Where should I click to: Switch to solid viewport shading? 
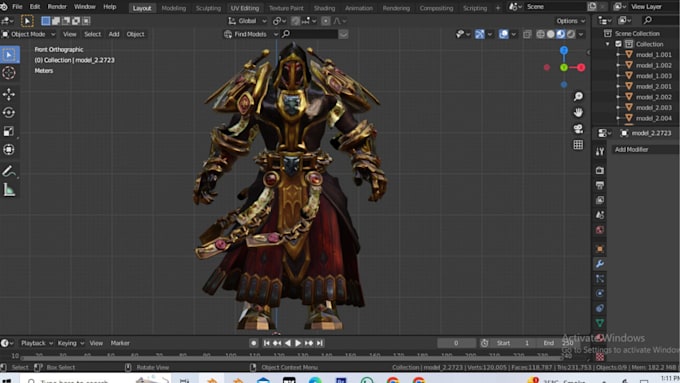pos(550,34)
